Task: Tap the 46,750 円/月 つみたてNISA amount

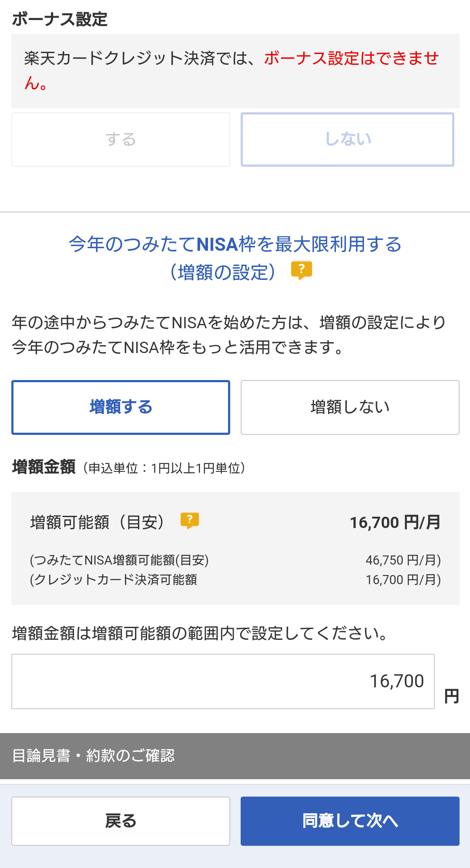Action: click(x=403, y=560)
